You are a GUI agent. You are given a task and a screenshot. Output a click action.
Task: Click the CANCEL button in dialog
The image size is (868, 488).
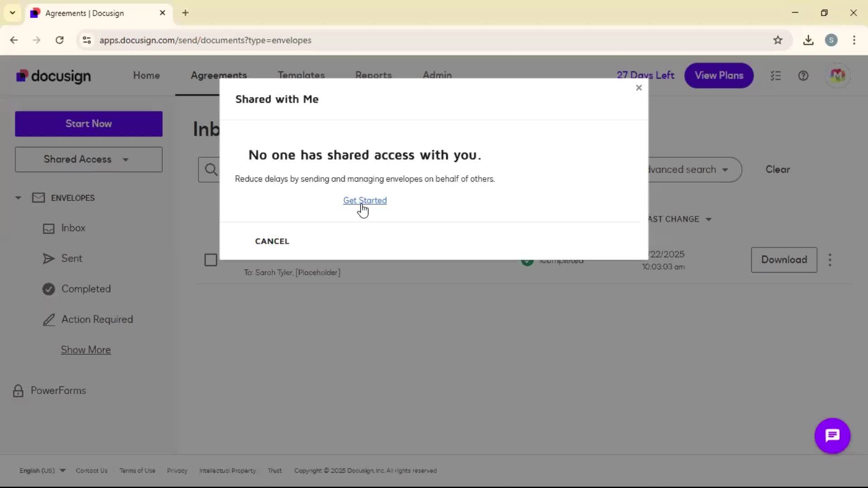tap(272, 241)
